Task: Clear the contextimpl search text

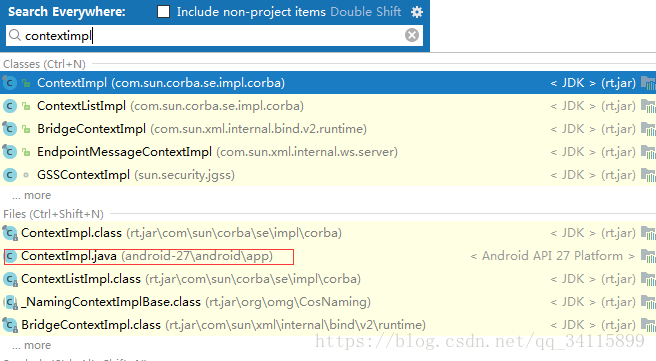Action: pos(412,35)
